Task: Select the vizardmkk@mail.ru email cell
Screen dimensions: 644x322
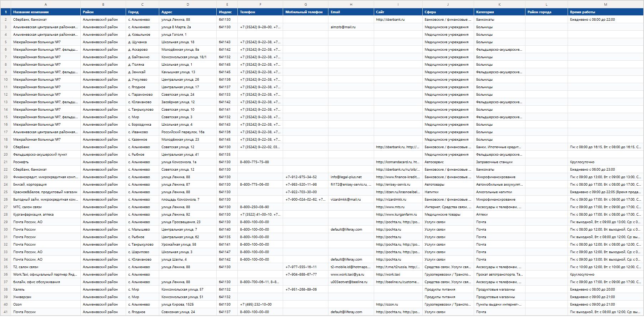Action: 351,200
